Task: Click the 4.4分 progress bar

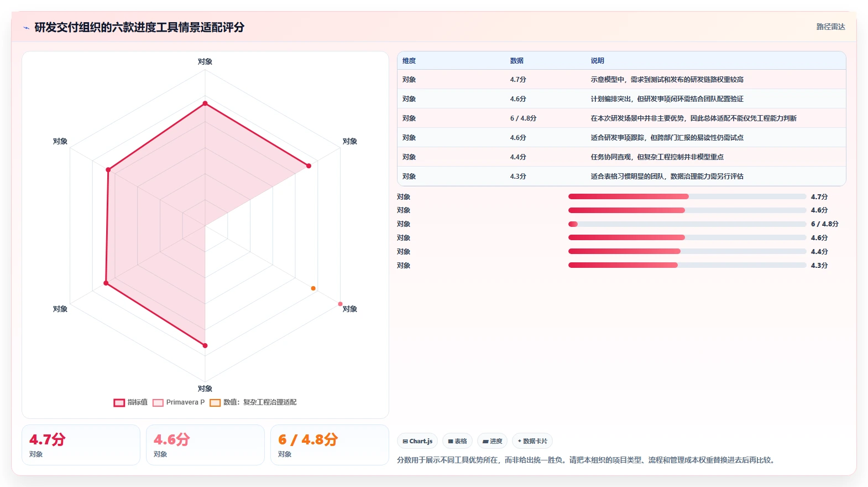Action: point(687,251)
